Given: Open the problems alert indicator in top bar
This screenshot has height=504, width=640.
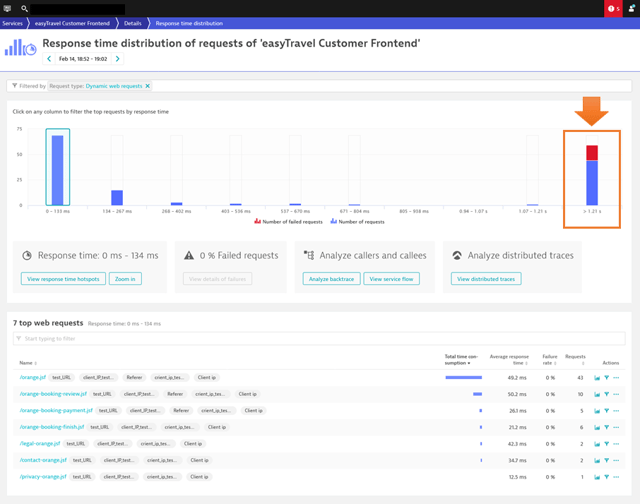Looking at the screenshot, I should [613, 9].
